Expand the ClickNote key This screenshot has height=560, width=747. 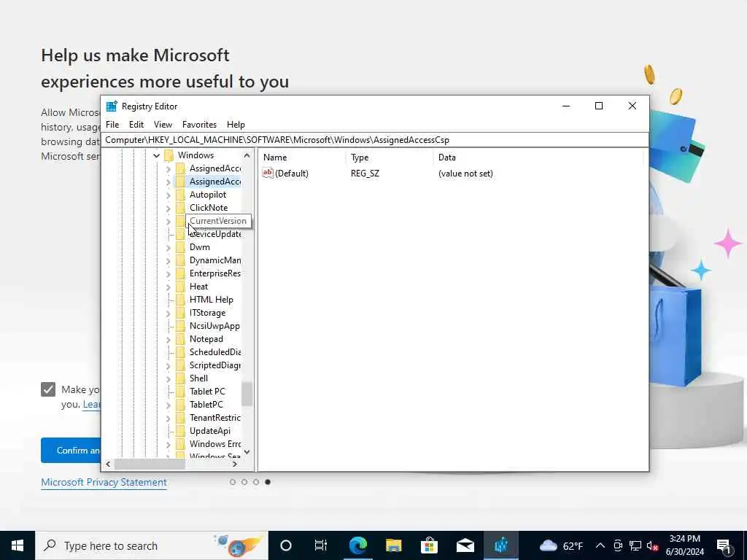tap(169, 208)
